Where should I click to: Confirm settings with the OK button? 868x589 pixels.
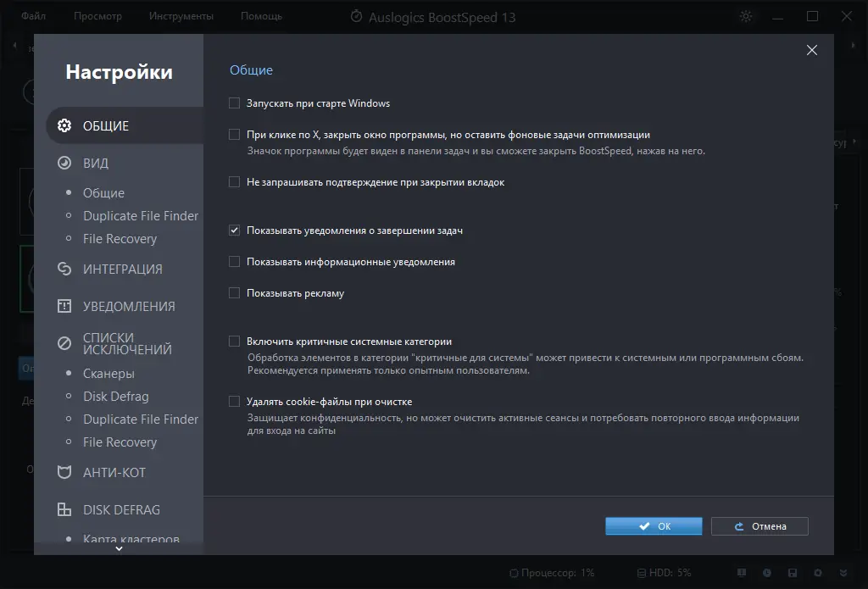pos(654,526)
